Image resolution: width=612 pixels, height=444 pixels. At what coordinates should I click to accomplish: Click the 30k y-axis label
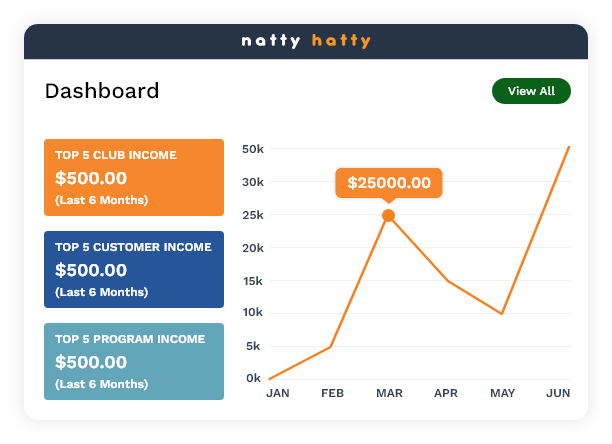tap(252, 182)
